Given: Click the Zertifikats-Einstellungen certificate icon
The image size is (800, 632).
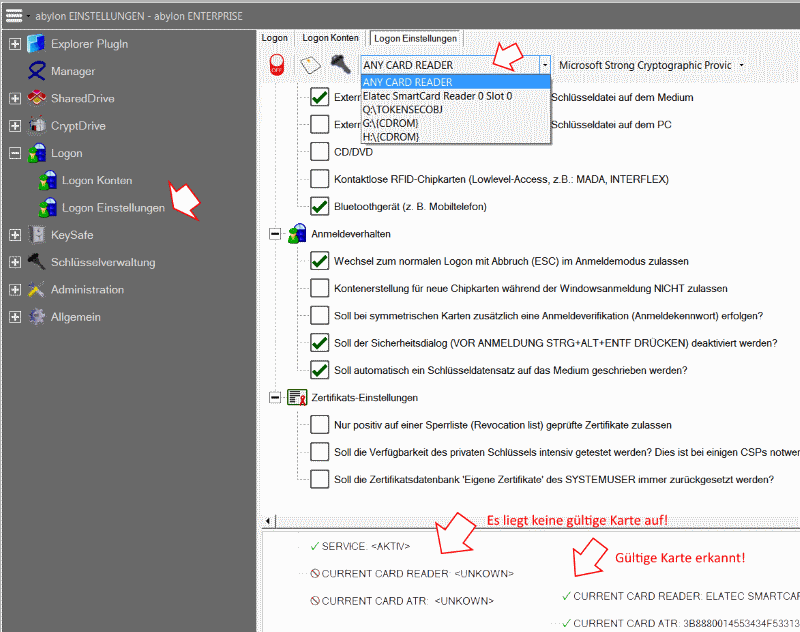Looking at the screenshot, I should (x=297, y=397).
